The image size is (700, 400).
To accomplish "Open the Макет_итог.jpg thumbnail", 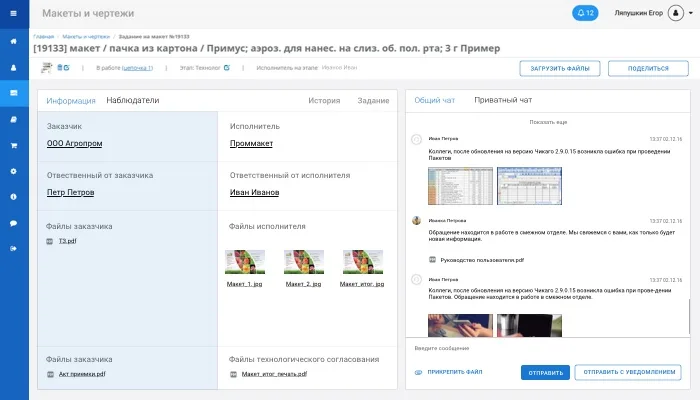I will coord(362,262).
